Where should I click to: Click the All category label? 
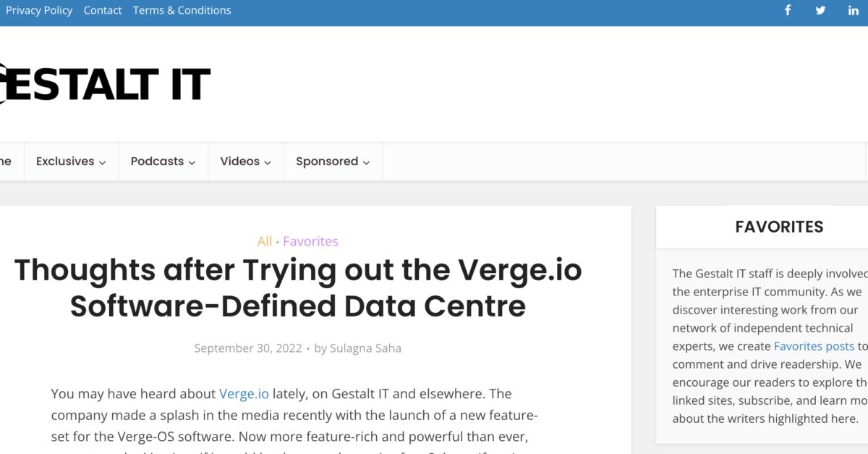[265, 241]
